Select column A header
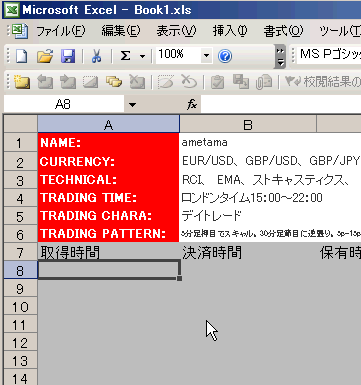Viewport: 361px width, 385px height. click(109, 125)
